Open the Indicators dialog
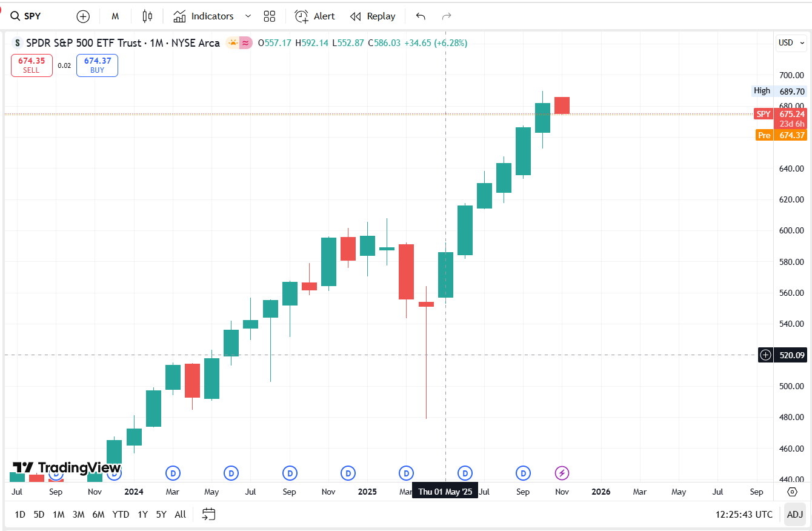Image resolution: width=812 pixels, height=531 pixels. coord(204,16)
